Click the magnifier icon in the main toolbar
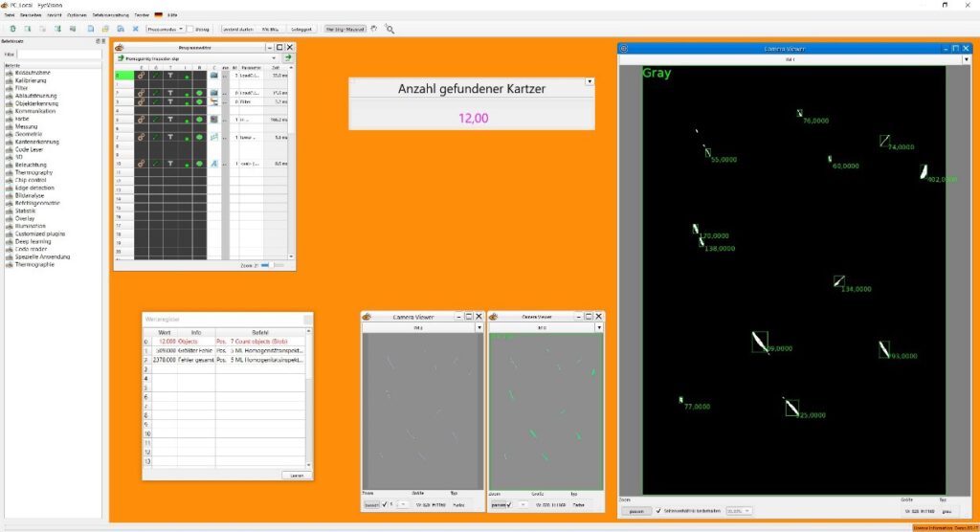980x532 pixels. (390, 29)
